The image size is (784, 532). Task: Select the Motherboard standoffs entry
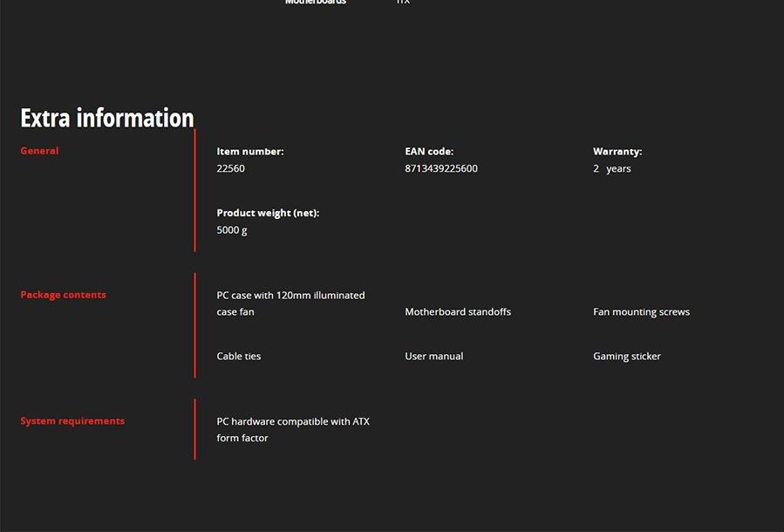click(x=457, y=311)
